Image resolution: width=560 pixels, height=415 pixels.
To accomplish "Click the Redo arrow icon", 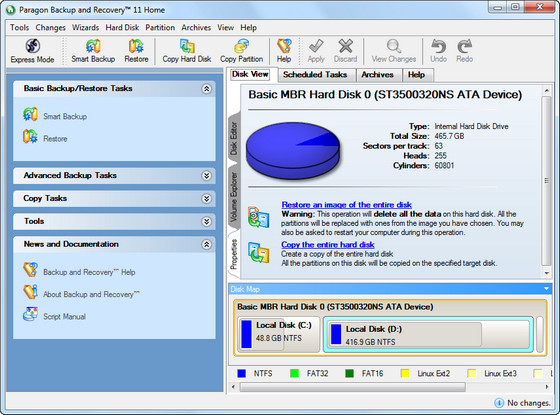I will (x=465, y=45).
